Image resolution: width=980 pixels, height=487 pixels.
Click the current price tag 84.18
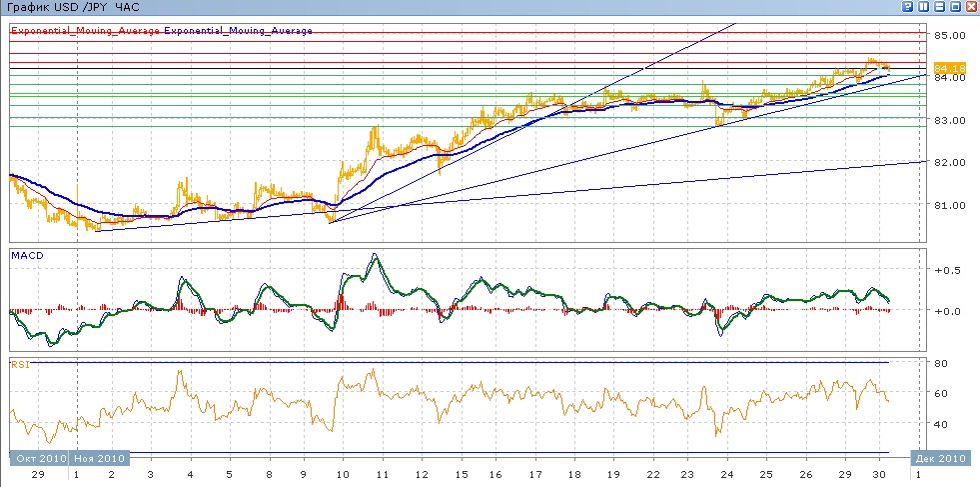click(x=949, y=68)
